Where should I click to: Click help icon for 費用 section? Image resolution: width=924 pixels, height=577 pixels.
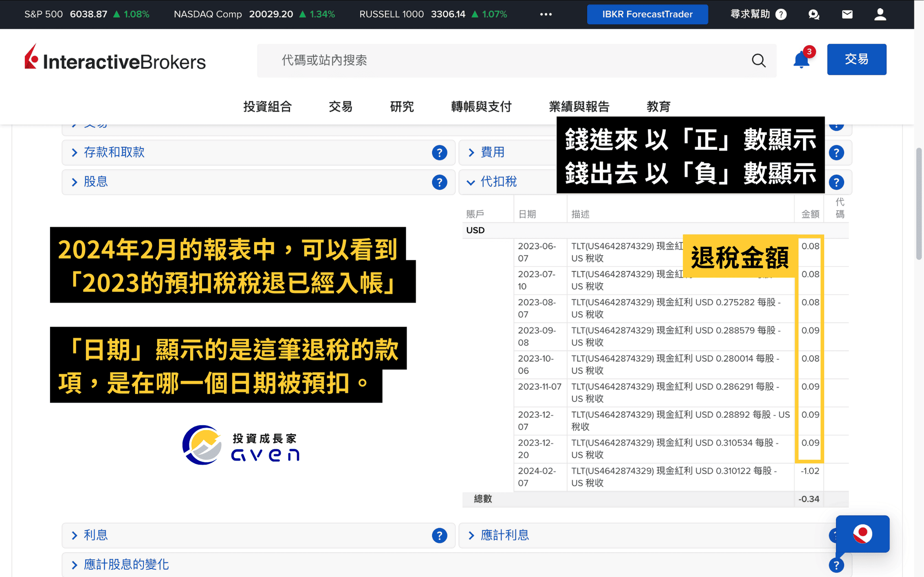click(x=836, y=153)
